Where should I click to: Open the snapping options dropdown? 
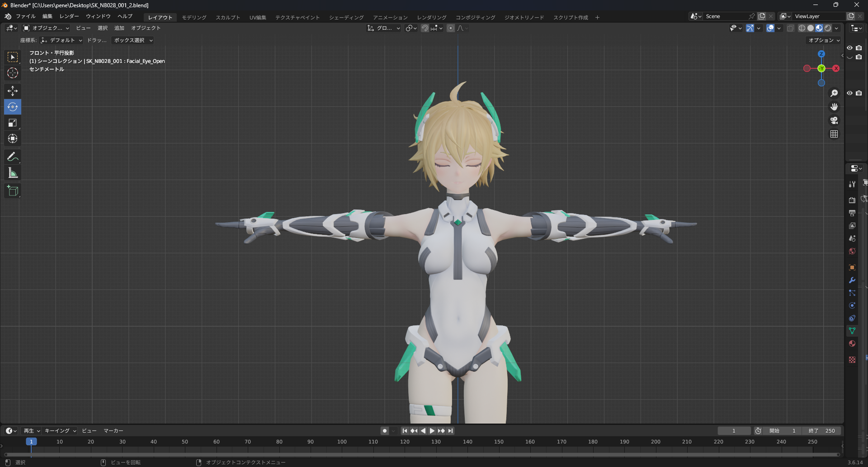(x=437, y=28)
